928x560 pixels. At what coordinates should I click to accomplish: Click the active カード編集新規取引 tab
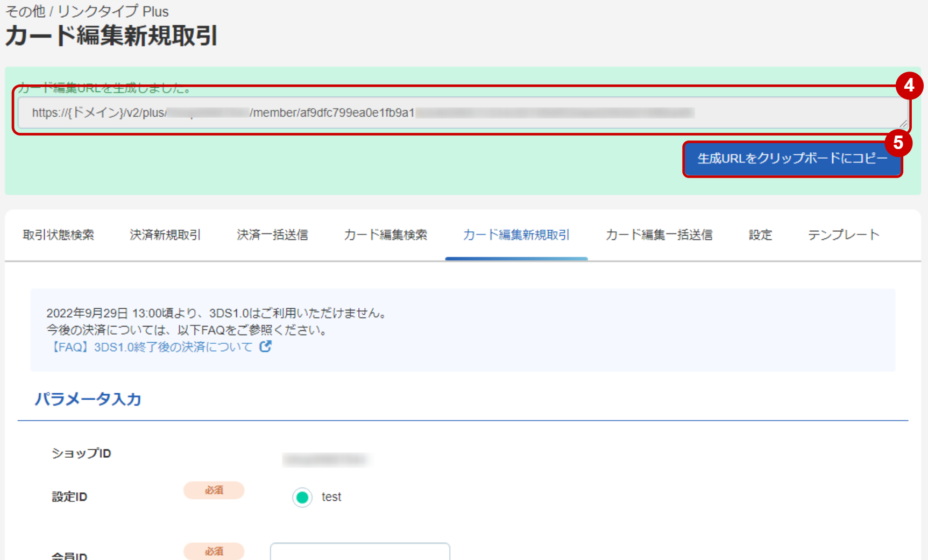tap(515, 235)
